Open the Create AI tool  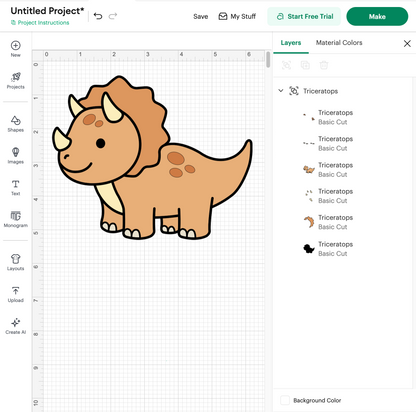click(16, 326)
